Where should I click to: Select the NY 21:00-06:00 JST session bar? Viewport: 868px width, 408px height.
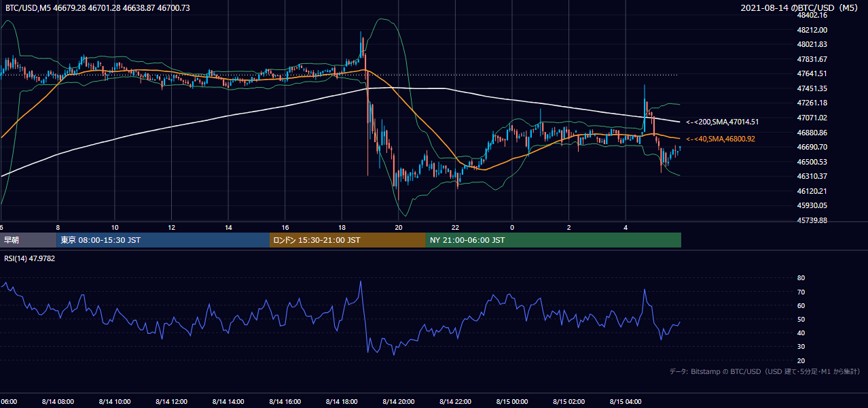pos(554,240)
